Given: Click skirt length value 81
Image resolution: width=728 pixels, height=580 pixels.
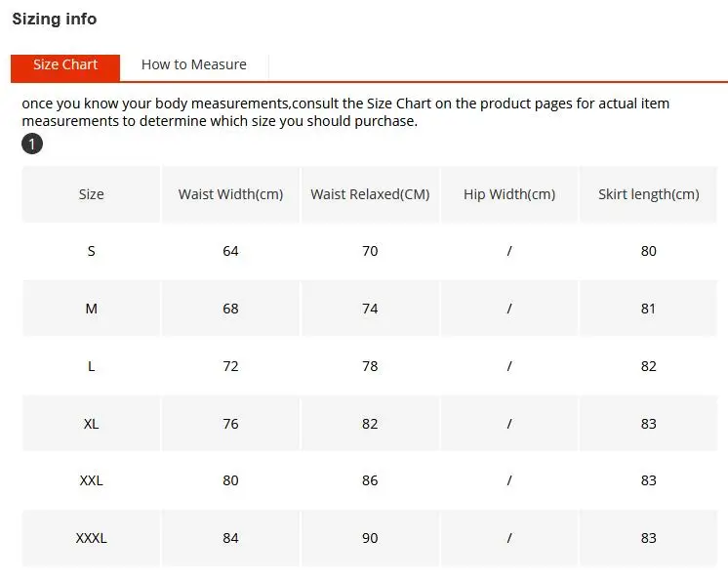Looking at the screenshot, I should click(x=649, y=309).
